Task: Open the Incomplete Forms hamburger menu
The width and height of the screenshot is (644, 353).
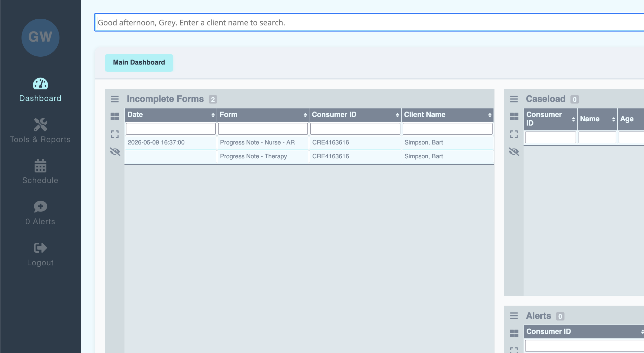Action: [x=115, y=99]
